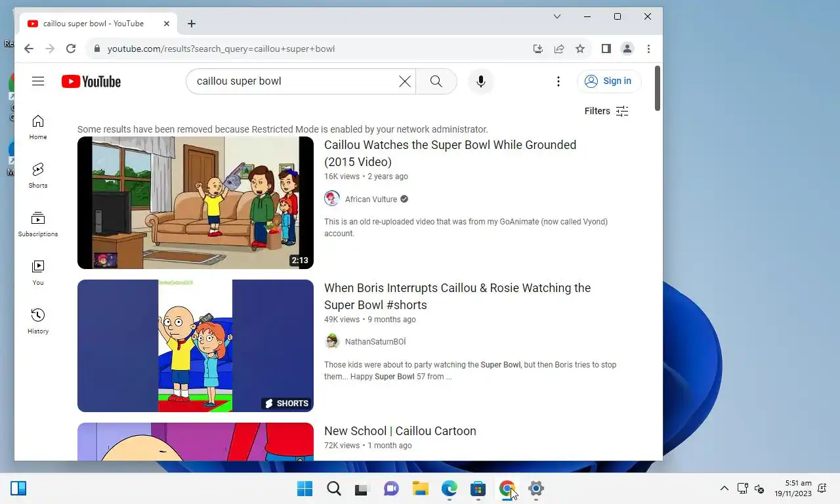Image resolution: width=840 pixels, height=504 pixels.
Task: Open Widgets panel on taskbar
Action: [18, 488]
